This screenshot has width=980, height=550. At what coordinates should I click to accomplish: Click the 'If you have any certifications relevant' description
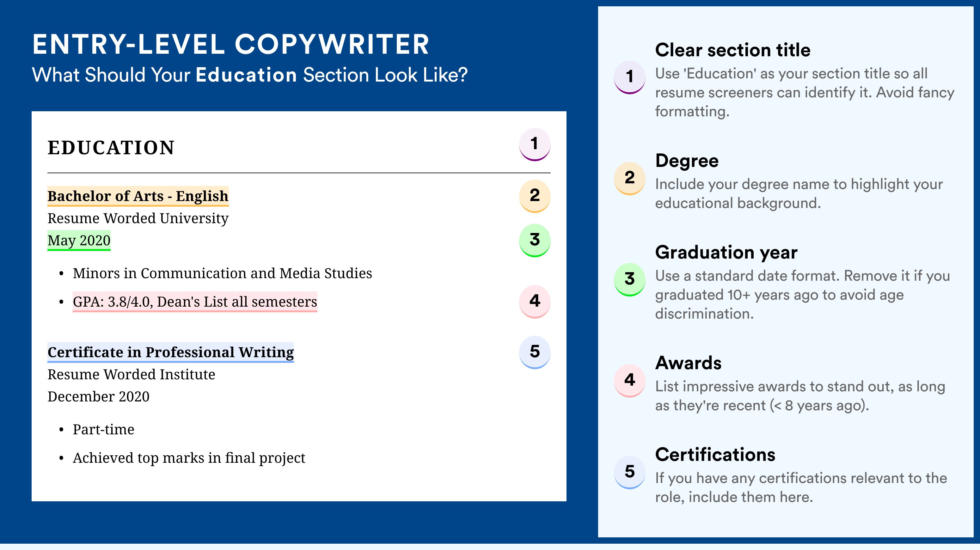[x=801, y=488]
